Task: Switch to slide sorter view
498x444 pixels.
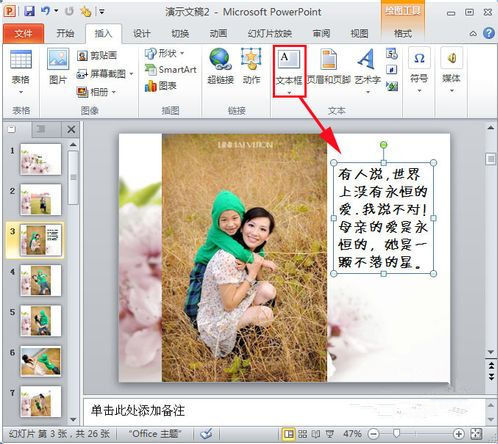Action: click(x=303, y=434)
